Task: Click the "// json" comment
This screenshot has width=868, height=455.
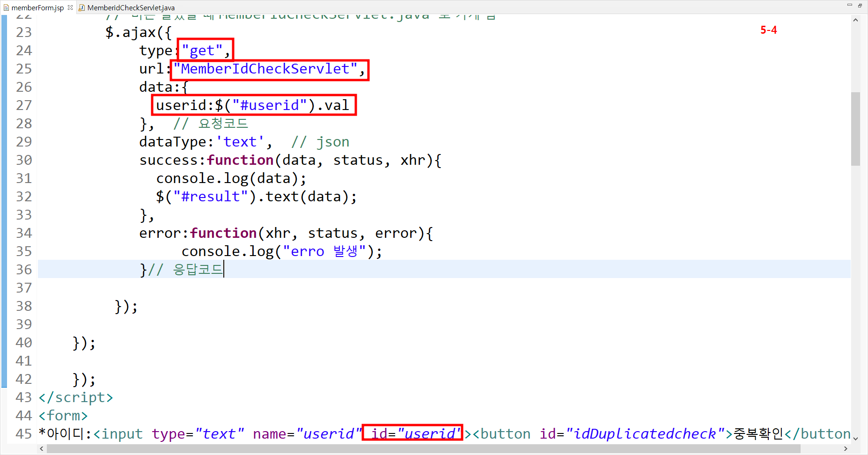Action: (320, 142)
